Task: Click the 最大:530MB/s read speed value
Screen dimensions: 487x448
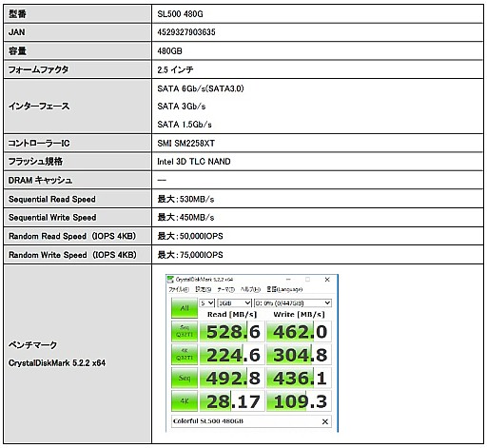Action: (x=185, y=199)
